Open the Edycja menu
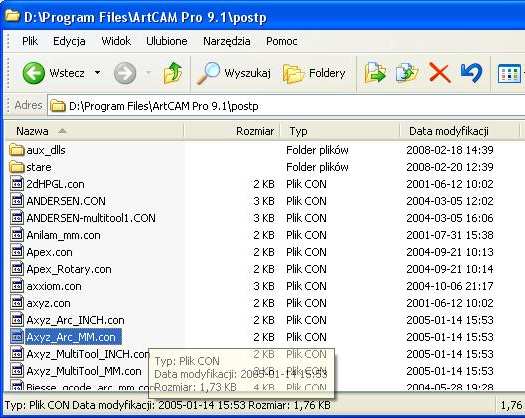 (69, 41)
